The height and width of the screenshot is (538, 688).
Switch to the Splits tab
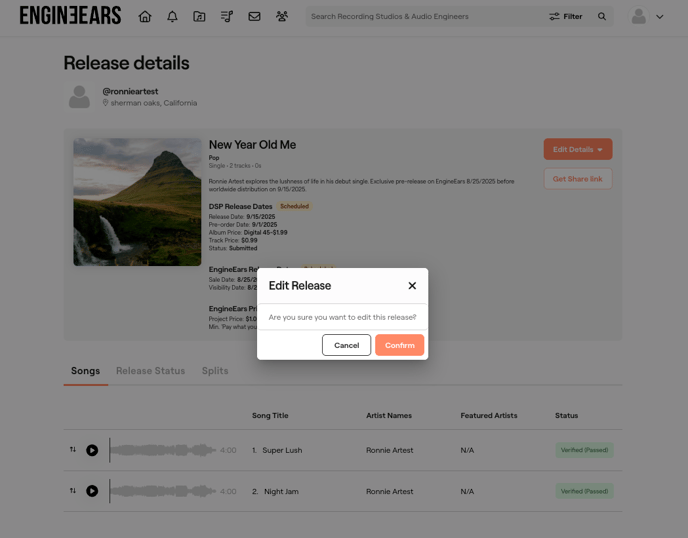[x=215, y=371]
